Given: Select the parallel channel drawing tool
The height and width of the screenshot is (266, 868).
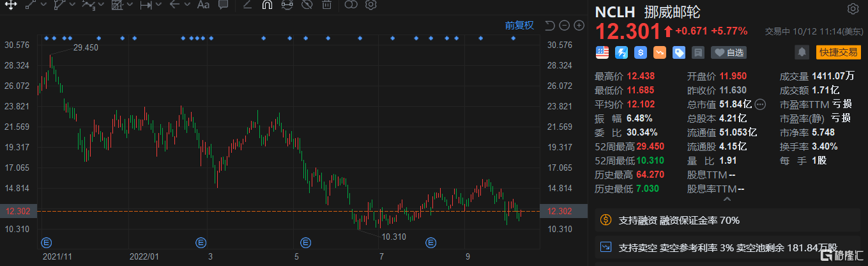Looking at the screenshot, I should pos(60,5).
